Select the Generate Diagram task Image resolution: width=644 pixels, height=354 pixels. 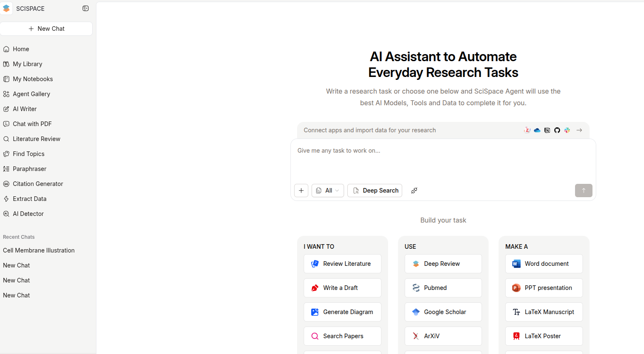tap(342, 312)
